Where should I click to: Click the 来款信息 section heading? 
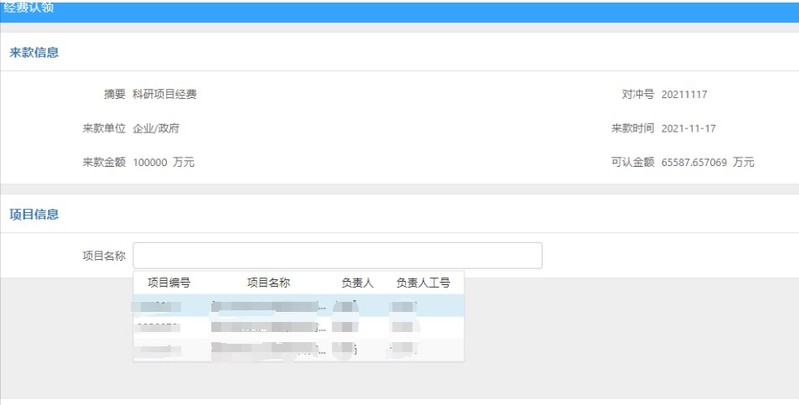coord(34,53)
